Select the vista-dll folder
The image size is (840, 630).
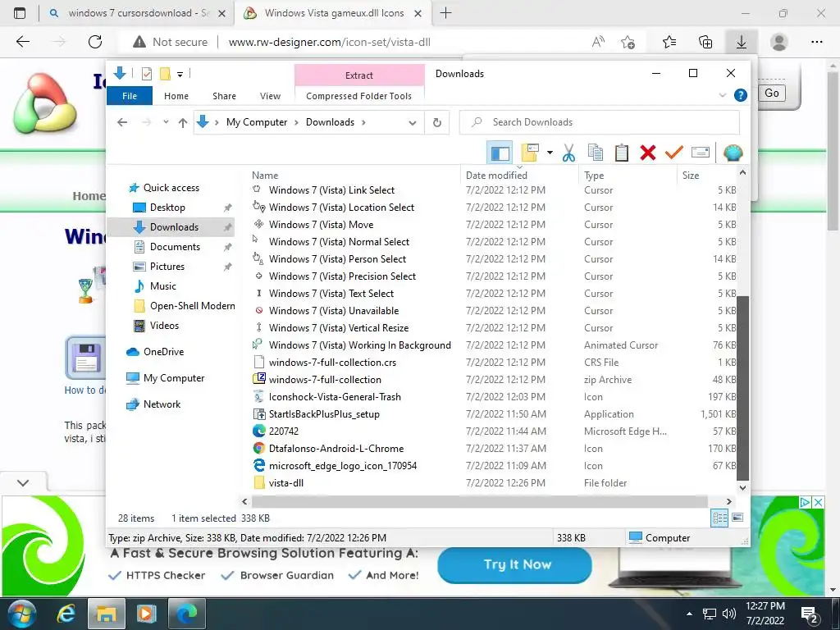point(286,483)
